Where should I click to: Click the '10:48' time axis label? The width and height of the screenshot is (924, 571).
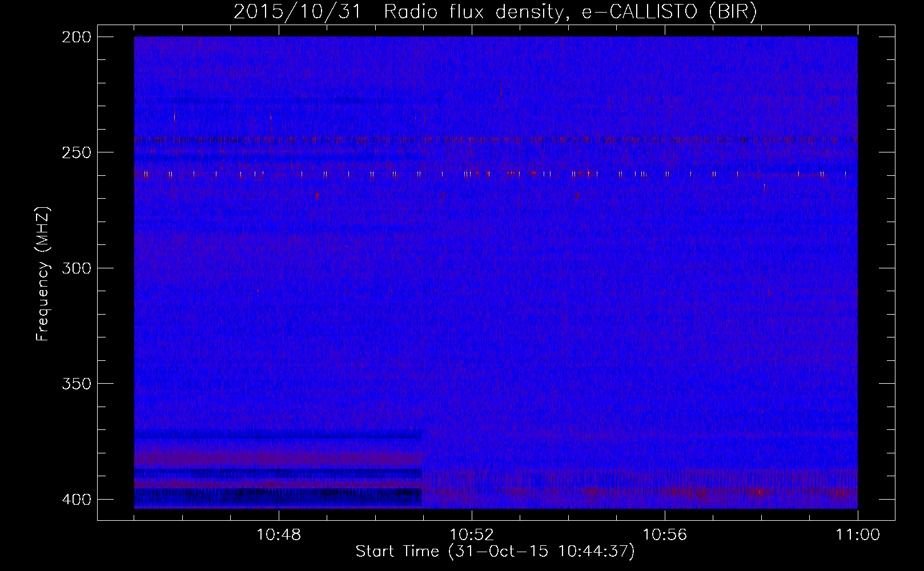coord(279,535)
